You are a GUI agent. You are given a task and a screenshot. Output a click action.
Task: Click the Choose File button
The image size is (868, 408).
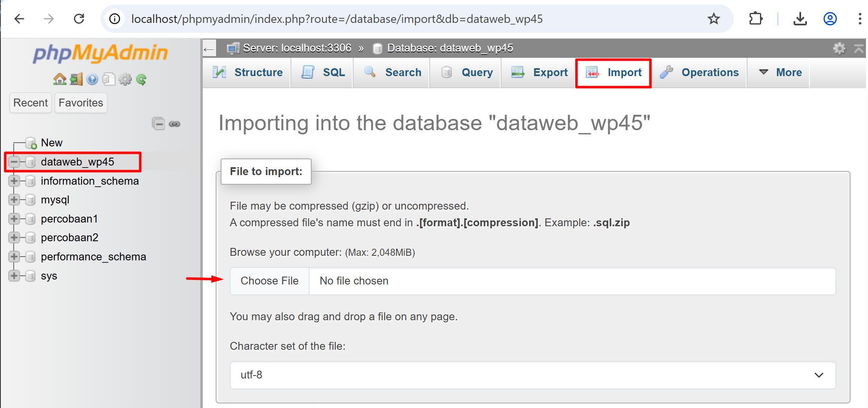tap(269, 281)
